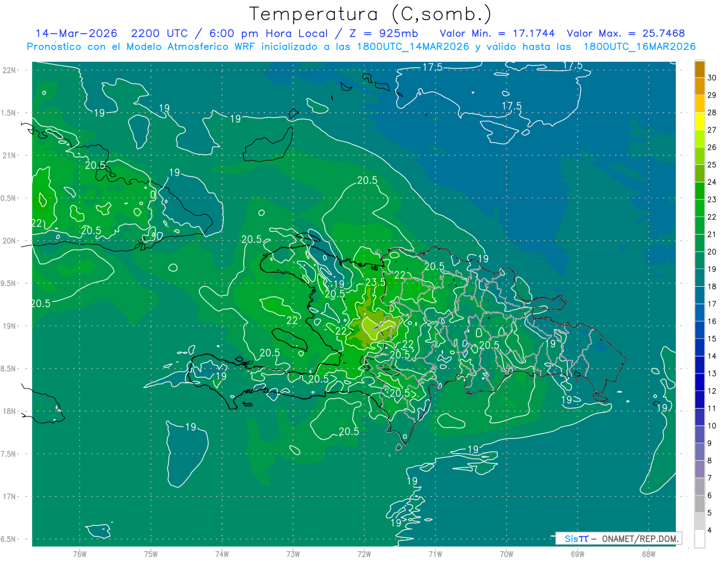Click longitude axis label '70W'
The width and height of the screenshot is (728, 562).
[x=506, y=554]
